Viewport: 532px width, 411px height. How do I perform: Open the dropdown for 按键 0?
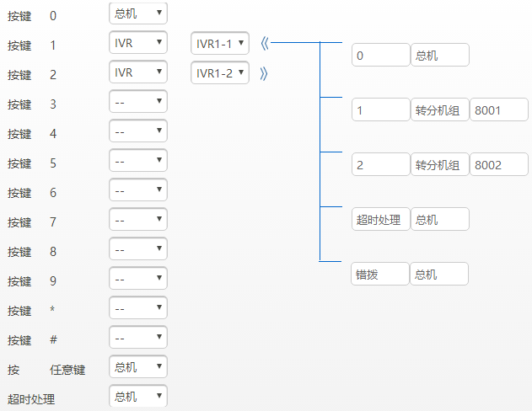coord(138,13)
